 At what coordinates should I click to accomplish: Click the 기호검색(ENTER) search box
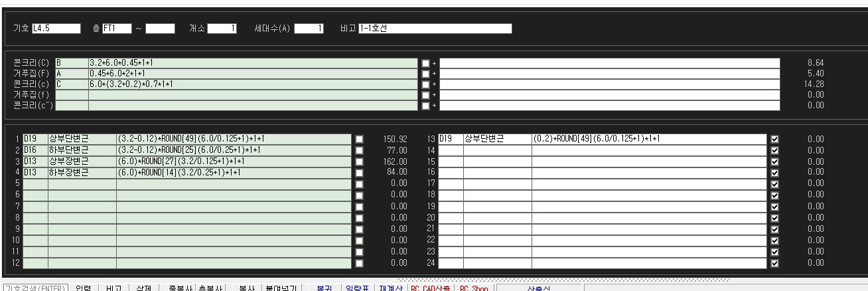(x=33, y=288)
